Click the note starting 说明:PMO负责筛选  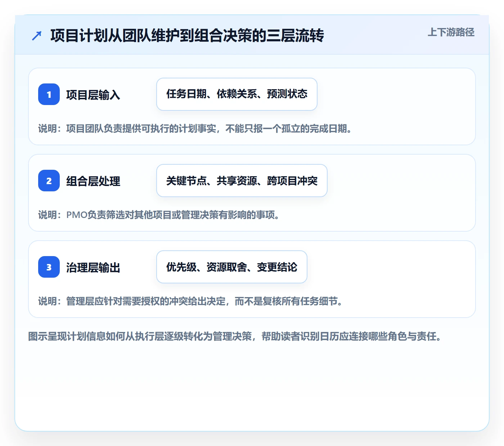159,215
